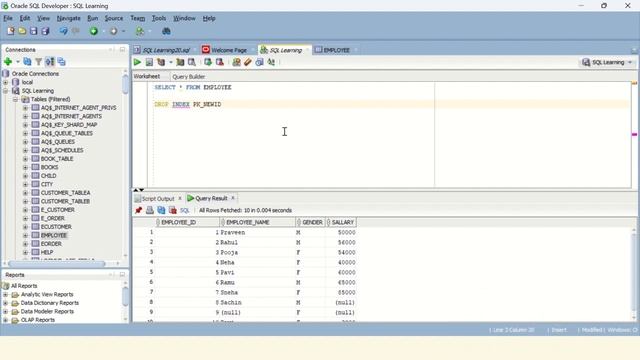Expand the local connection node
This screenshot has height=360, width=640.
pyautogui.click(x=5, y=82)
